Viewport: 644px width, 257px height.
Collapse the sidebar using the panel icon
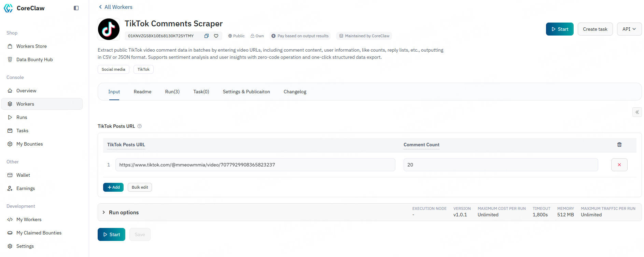[76, 8]
